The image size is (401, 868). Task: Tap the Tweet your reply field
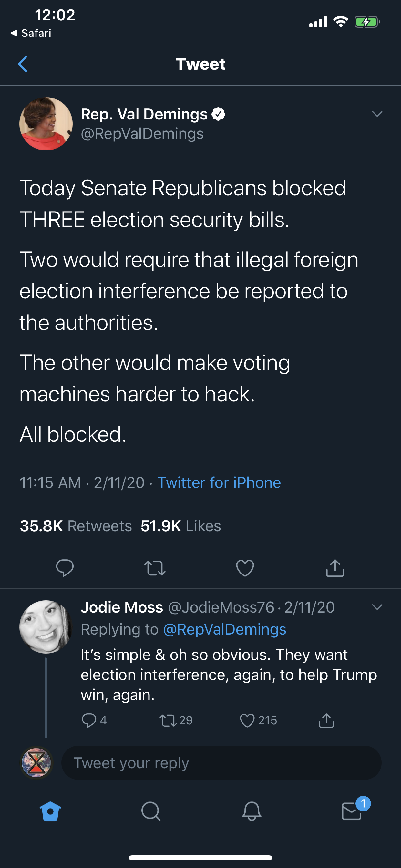tap(221, 762)
